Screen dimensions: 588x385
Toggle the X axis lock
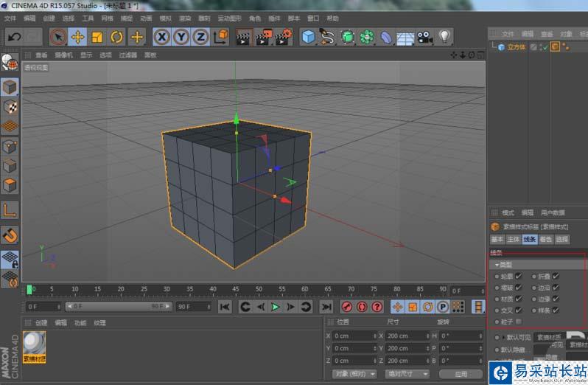point(161,37)
